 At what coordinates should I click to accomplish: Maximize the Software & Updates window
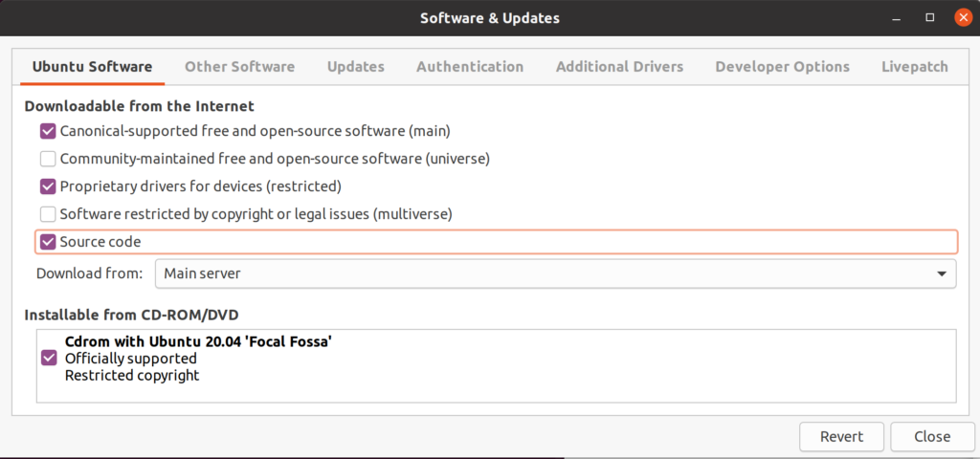click(928, 18)
